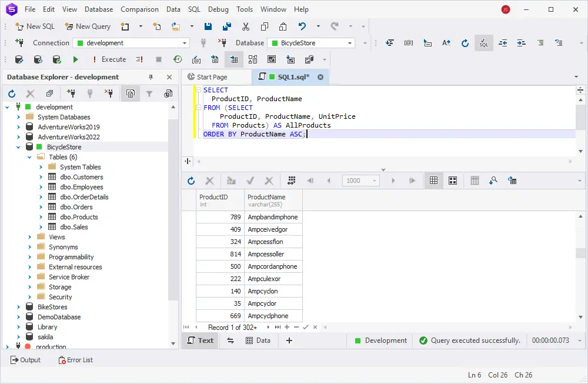Open the Connection dropdown showing development
This screenshot has height=384, width=588.
point(184,43)
